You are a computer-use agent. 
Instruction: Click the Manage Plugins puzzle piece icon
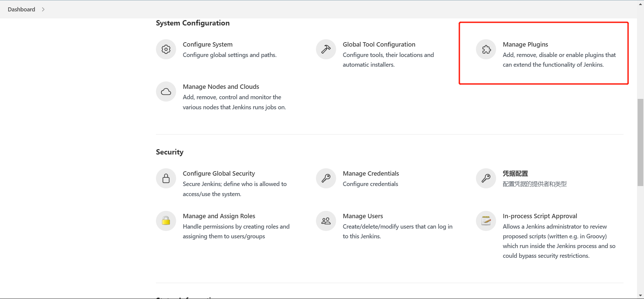[486, 49]
